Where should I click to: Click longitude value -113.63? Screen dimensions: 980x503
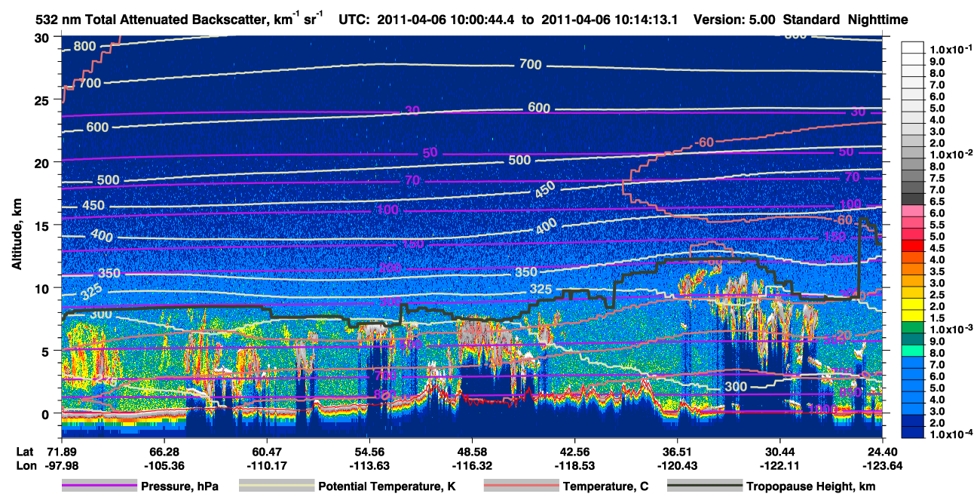click(x=369, y=465)
